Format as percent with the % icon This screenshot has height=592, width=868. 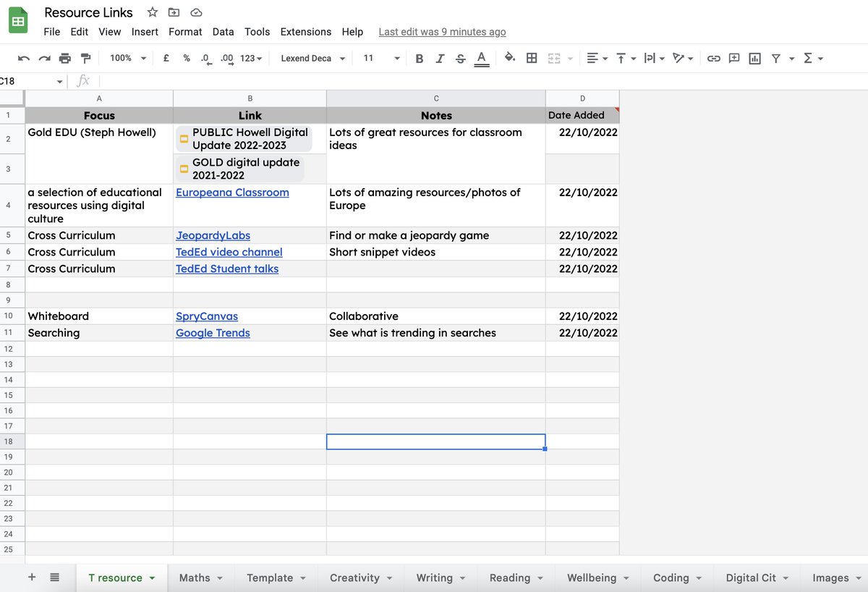[x=187, y=58]
